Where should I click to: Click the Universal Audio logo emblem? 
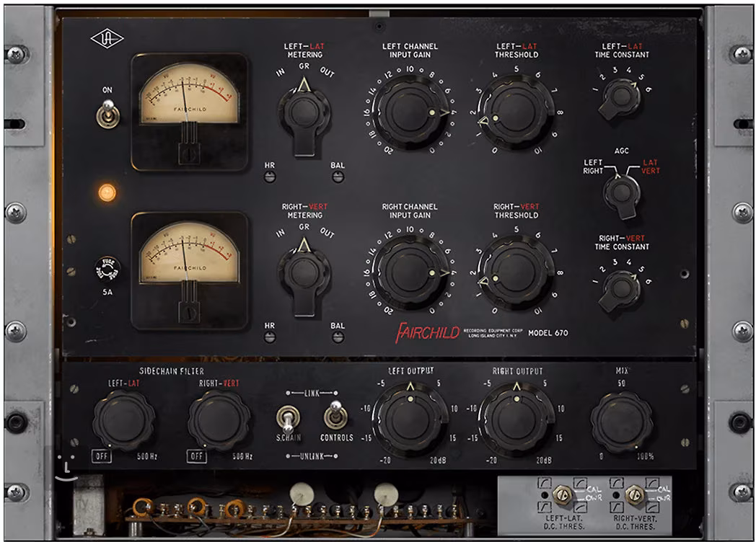[107, 40]
